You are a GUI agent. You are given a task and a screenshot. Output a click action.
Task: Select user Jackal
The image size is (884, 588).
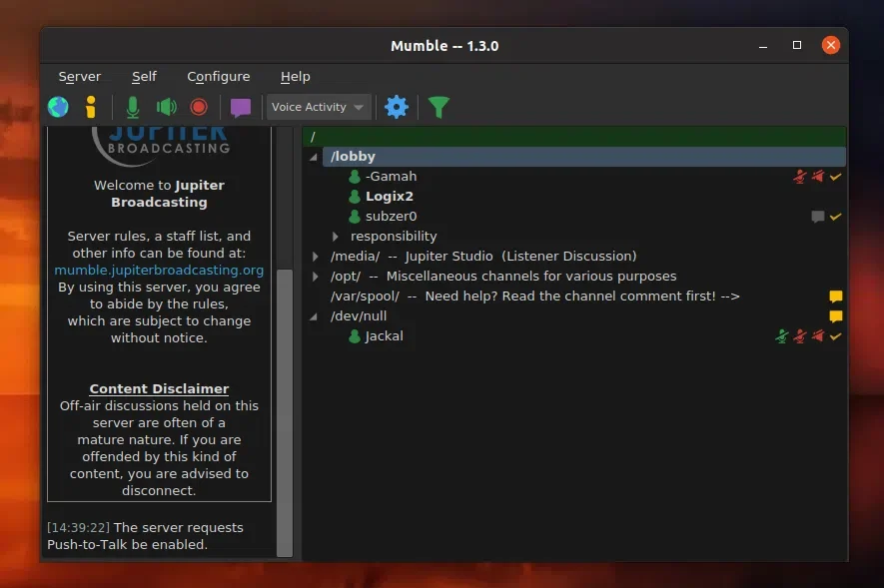384,336
